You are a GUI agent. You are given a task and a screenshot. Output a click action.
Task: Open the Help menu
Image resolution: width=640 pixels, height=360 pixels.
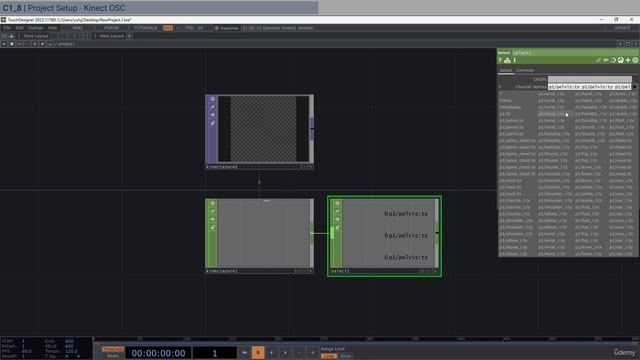click(52, 28)
